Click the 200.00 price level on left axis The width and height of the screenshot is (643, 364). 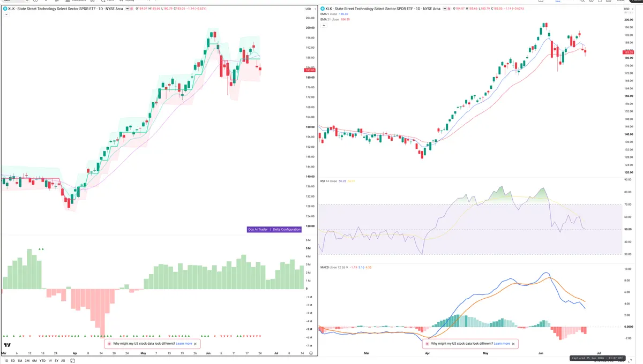click(310, 28)
